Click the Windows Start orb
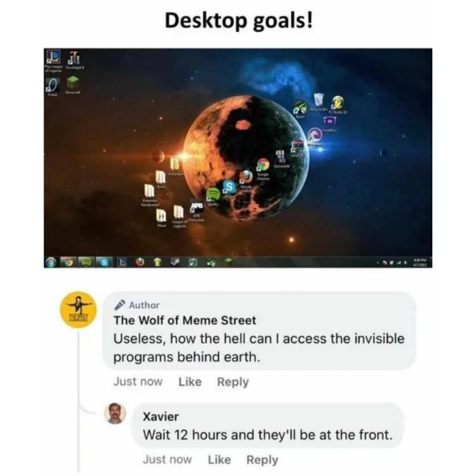476x476 pixels. (52, 262)
